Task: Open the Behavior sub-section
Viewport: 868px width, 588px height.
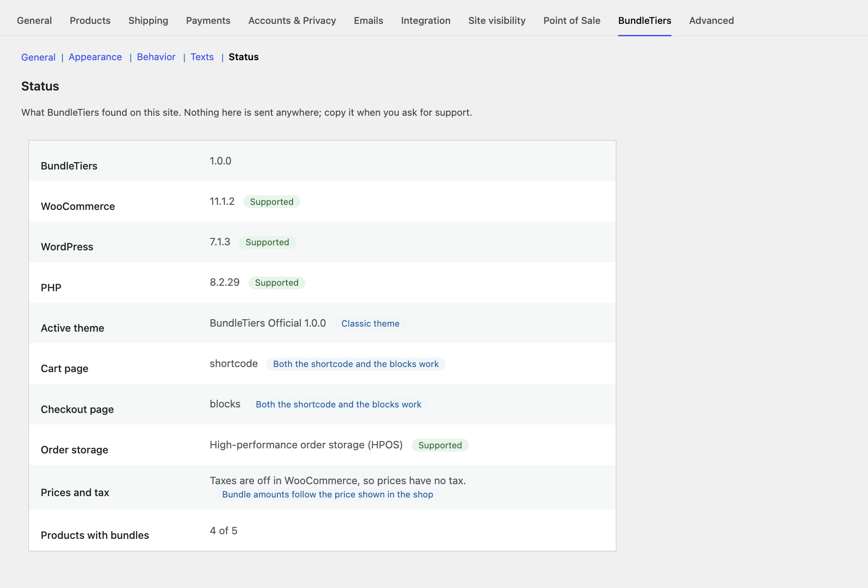Action: click(156, 57)
